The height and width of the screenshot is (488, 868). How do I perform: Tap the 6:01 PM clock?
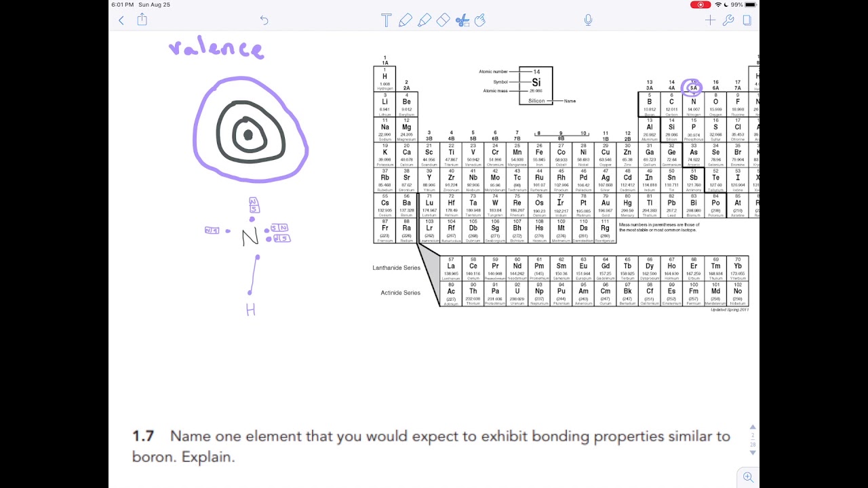tap(123, 5)
